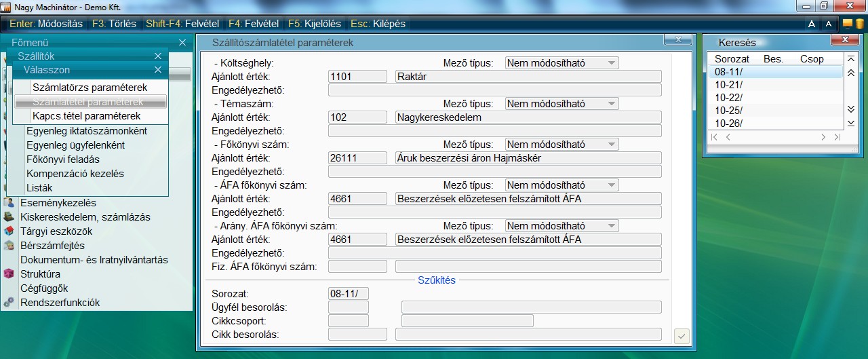
Task: Click the Raktár description field
Action: [x=528, y=77]
